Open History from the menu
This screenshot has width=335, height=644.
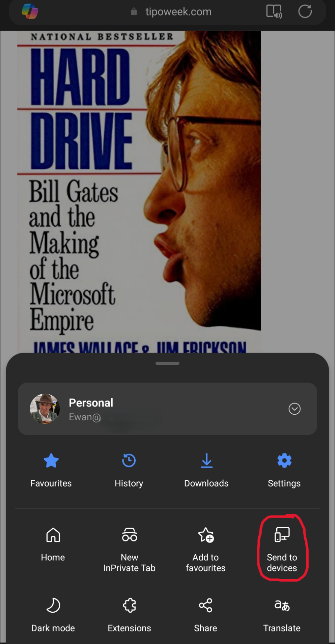(129, 471)
